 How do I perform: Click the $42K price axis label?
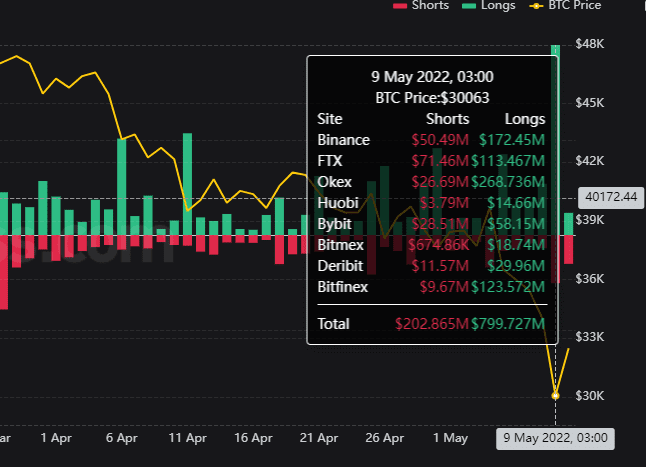tap(590, 161)
